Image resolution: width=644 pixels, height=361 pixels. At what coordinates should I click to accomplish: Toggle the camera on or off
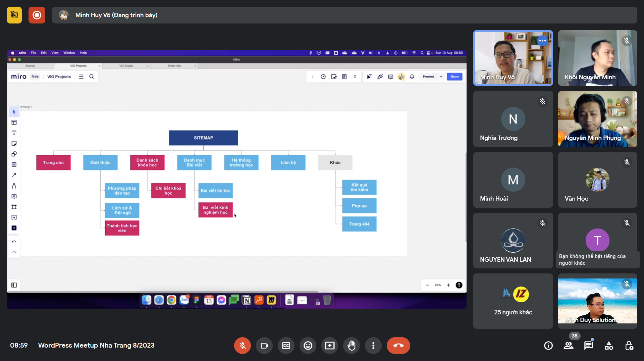(x=264, y=346)
